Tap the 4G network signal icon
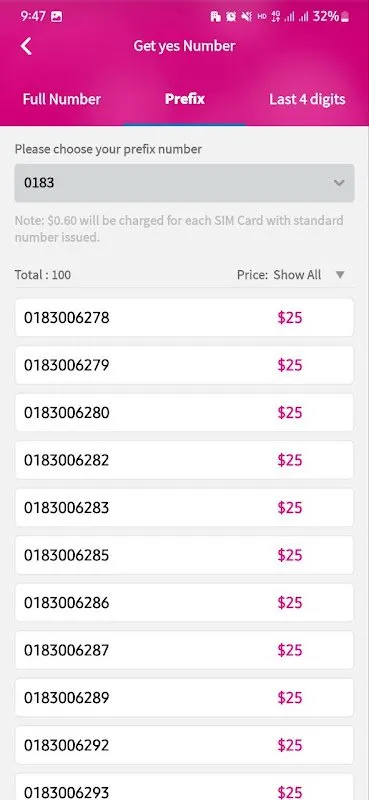 pos(276,17)
